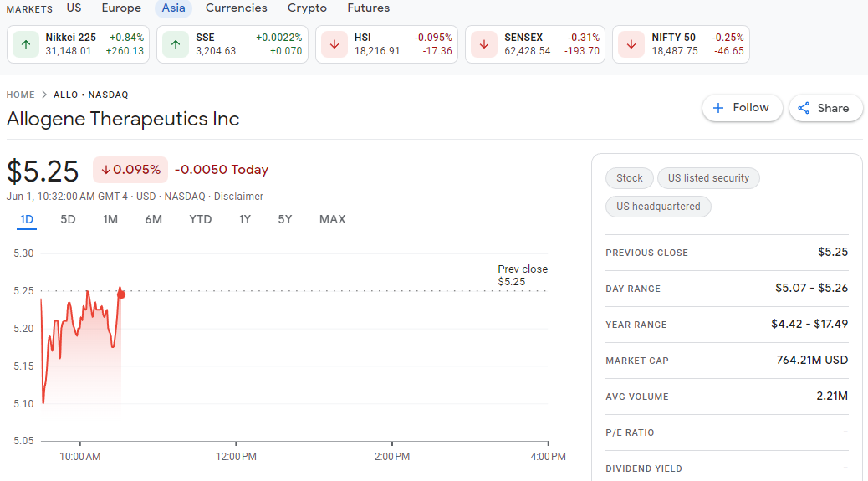Select the 5D chart range
The height and width of the screenshot is (481, 868).
point(68,220)
